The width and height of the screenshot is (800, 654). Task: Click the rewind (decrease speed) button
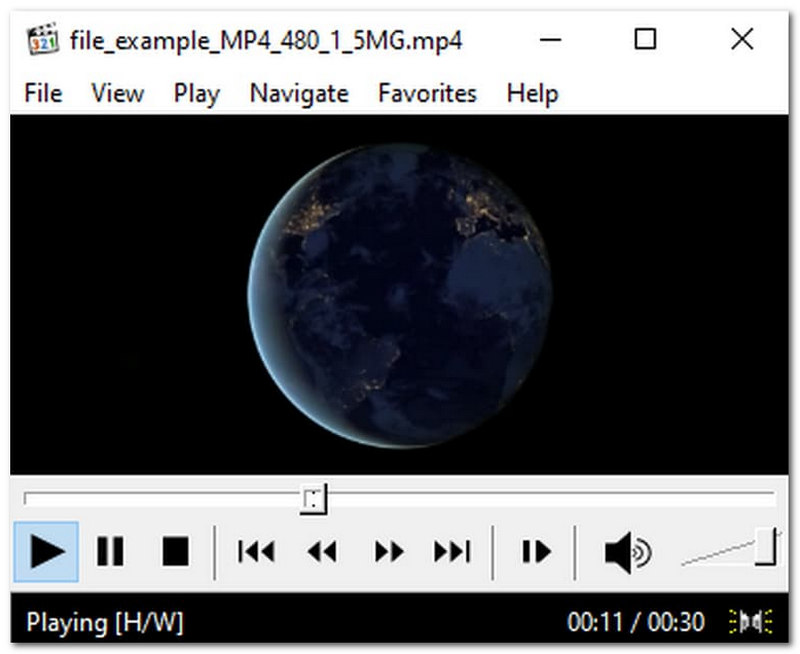click(x=321, y=552)
